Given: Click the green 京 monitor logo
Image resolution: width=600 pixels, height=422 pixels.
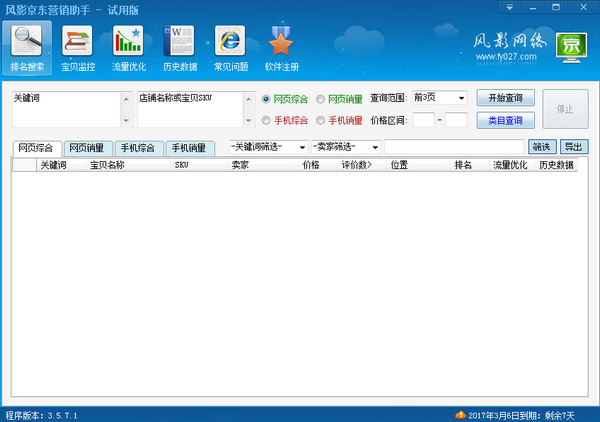Looking at the screenshot, I should click(x=571, y=46).
